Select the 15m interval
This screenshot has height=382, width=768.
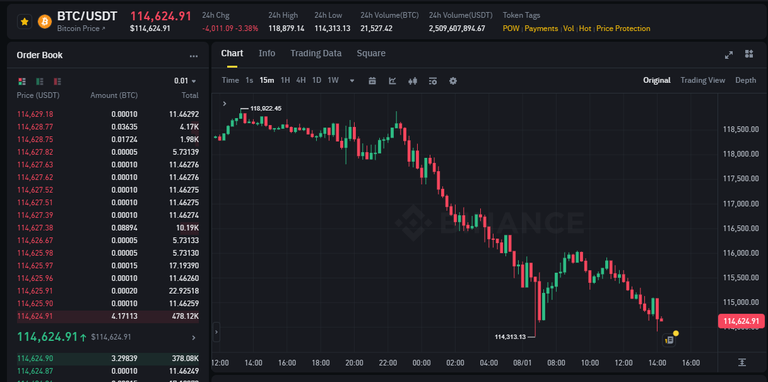(267, 80)
